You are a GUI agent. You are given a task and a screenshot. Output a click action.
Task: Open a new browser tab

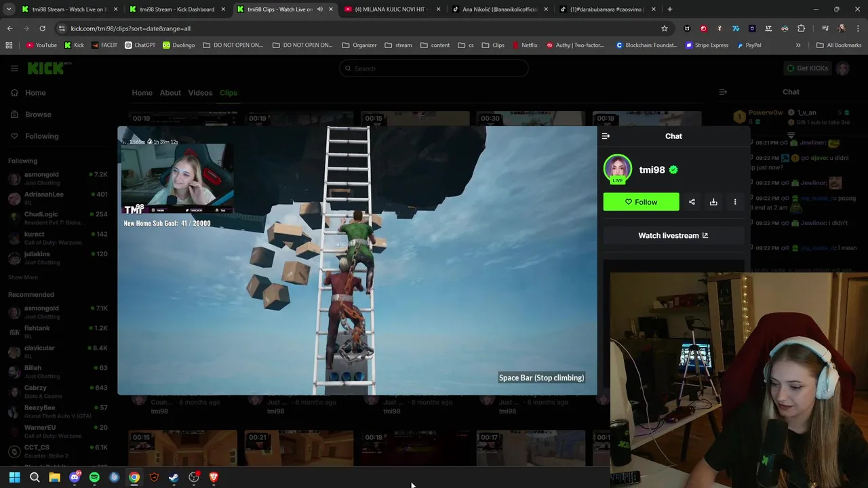point(670,9)
